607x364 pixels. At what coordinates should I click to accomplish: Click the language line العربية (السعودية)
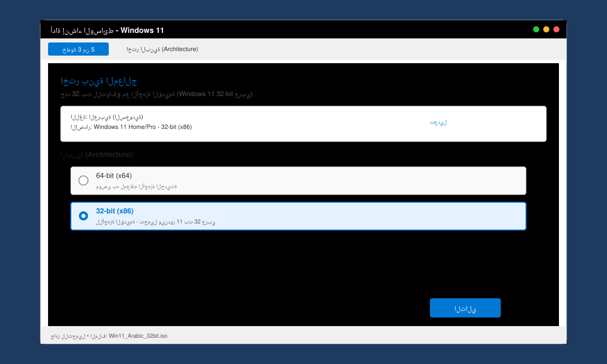(x=107, y=117)
